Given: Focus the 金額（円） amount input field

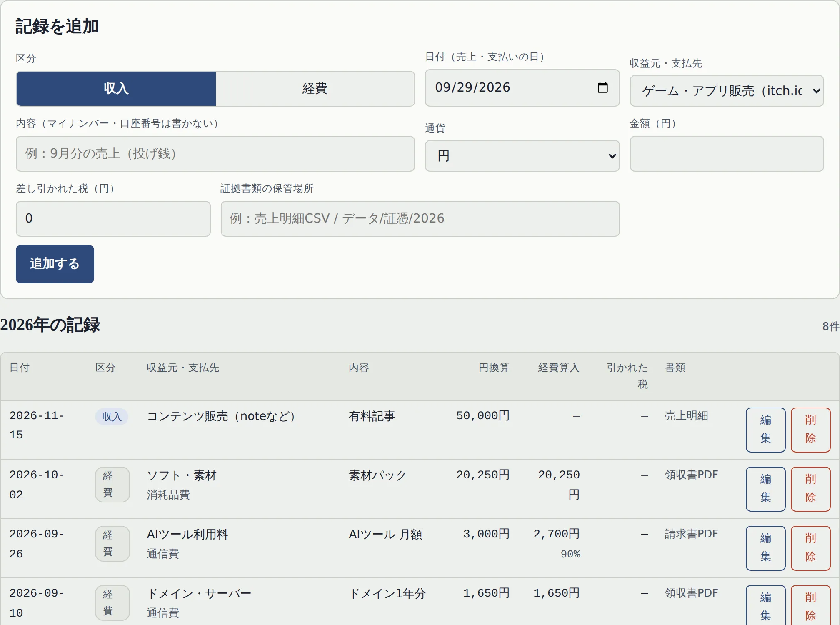Looking at the screenshot, I should [727, 154].
